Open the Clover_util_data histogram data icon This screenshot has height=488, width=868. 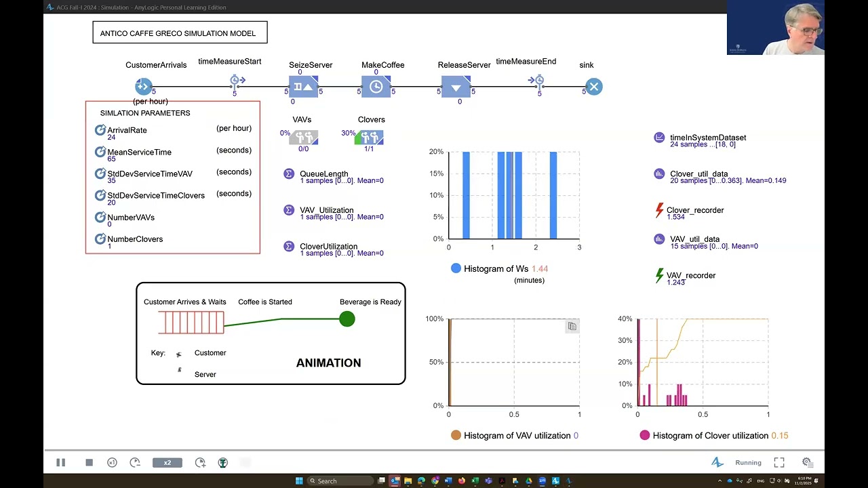click(659, 174)
